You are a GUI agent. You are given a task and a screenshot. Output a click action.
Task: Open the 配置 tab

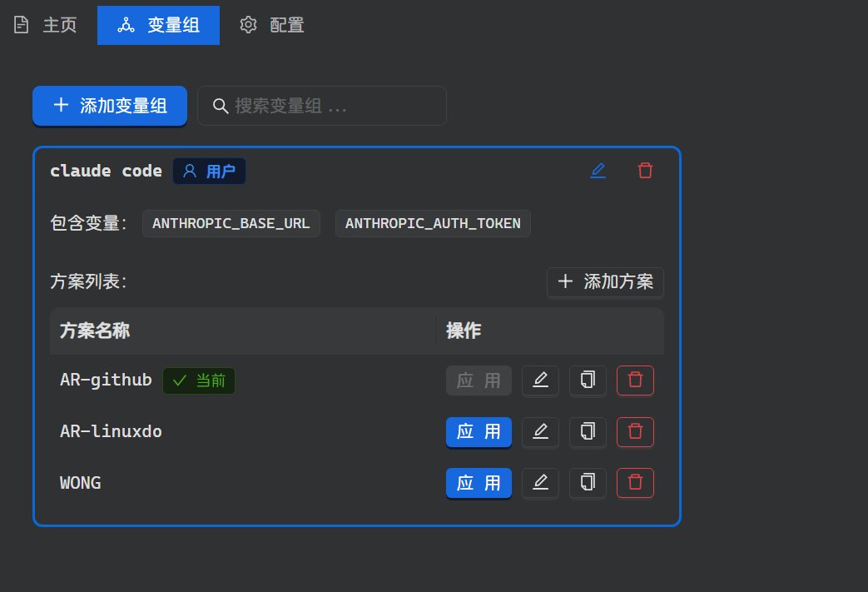[x=272, y=25]
